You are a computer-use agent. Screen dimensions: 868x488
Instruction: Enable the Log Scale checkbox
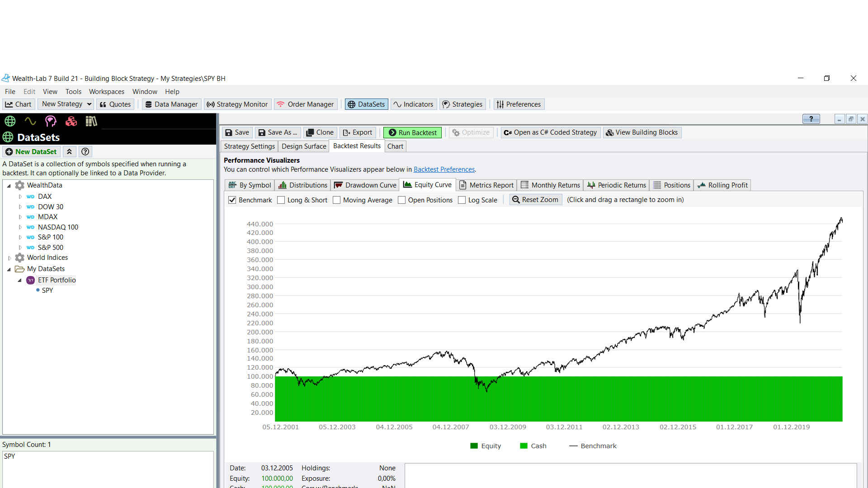coord(462,200)
